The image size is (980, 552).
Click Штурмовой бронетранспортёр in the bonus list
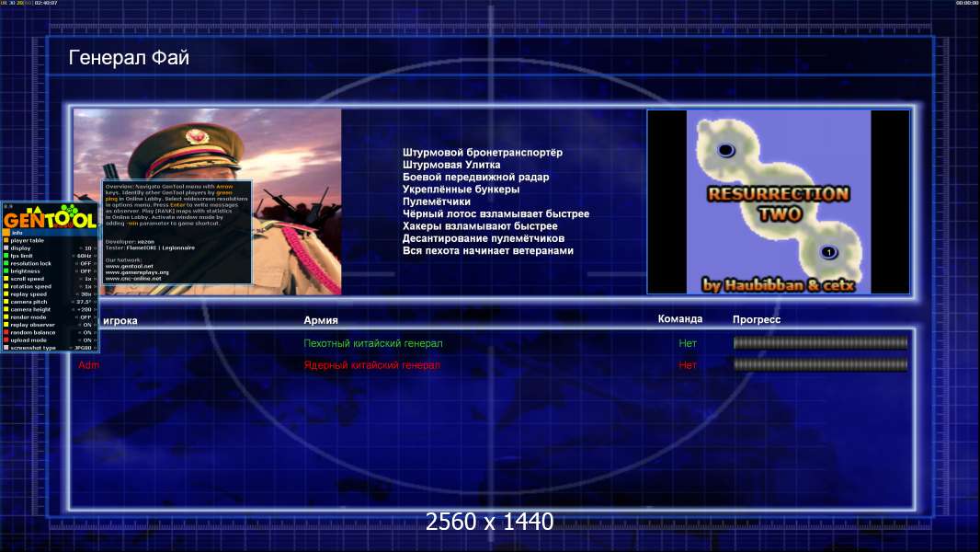(483, 153)
